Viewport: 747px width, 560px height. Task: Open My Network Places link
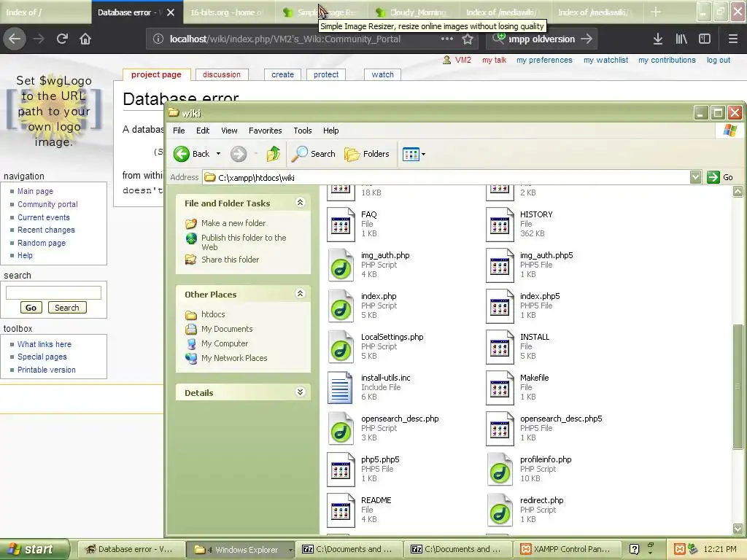234,358
